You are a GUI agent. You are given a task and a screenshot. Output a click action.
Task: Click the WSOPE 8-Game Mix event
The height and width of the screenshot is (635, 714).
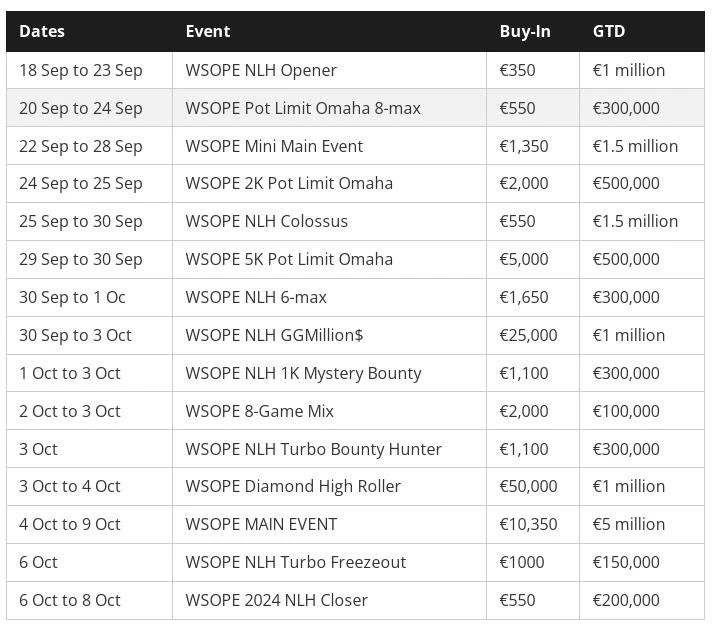(260, 411)
